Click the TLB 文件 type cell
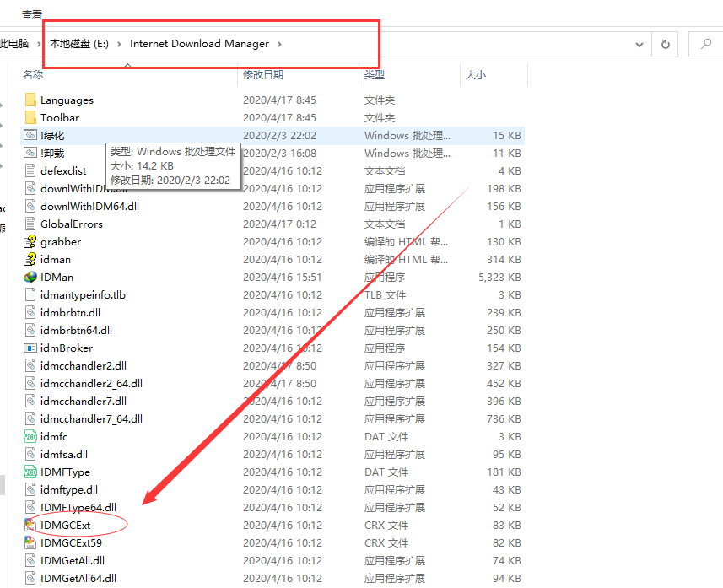723x588 pixels. (x=385, y=294)
